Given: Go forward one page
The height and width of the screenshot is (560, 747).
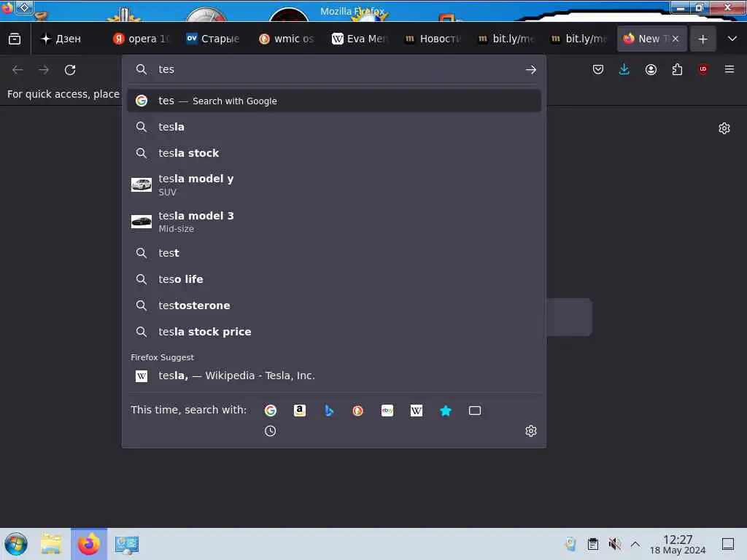Looking at the screenshot, I should point(44,70).
